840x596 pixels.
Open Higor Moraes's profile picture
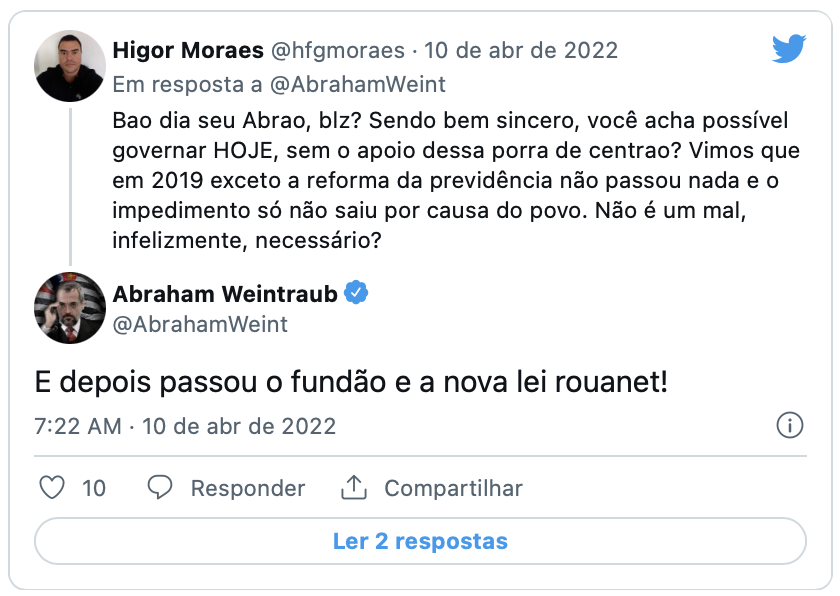[70, 66]
